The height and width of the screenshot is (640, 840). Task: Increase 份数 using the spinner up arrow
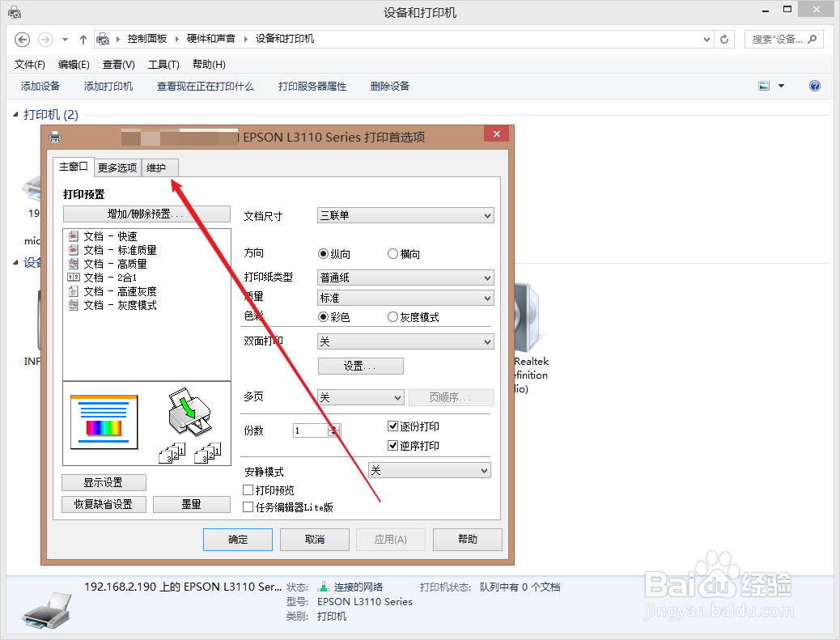point(332,427)
